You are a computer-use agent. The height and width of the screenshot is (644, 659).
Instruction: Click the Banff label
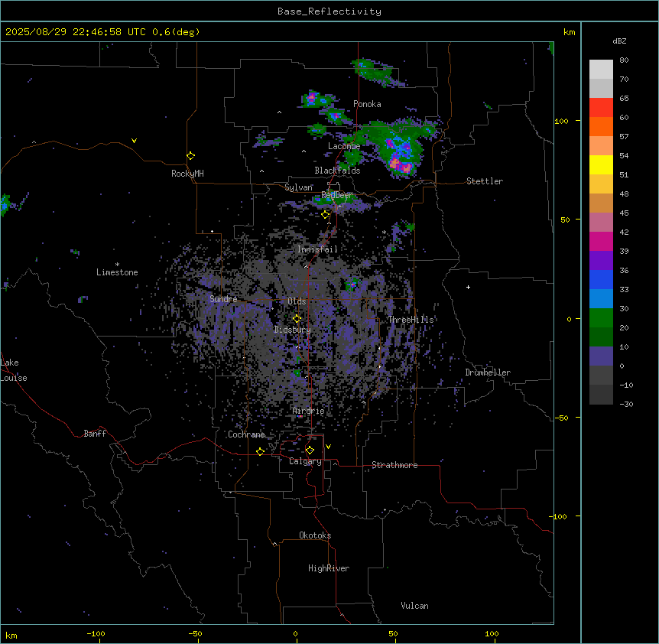95,434
